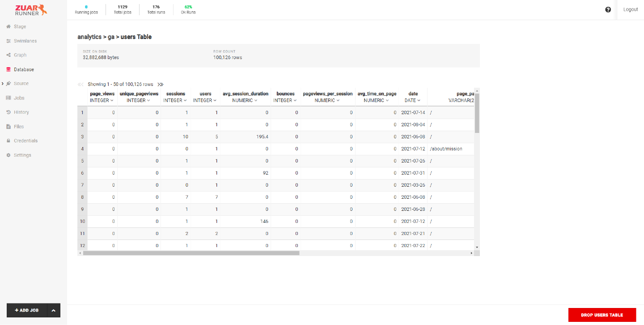Click the Logout link

point(631,9)
